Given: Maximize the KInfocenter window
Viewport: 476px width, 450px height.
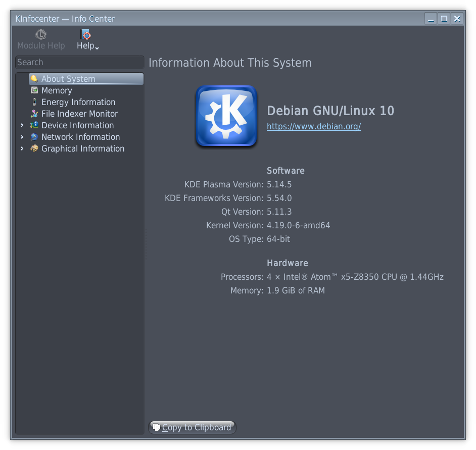Looking at the screenshot, I should coord(444,19).
